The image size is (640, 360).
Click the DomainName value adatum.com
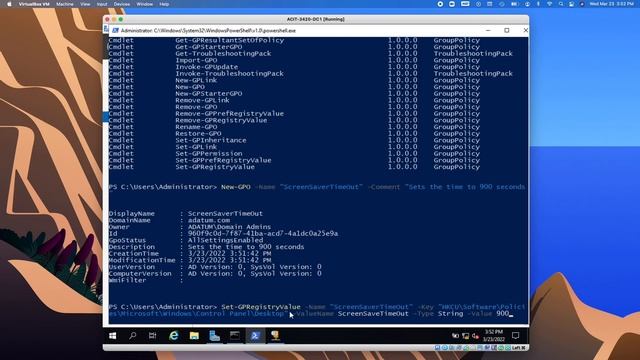point(209,220)
